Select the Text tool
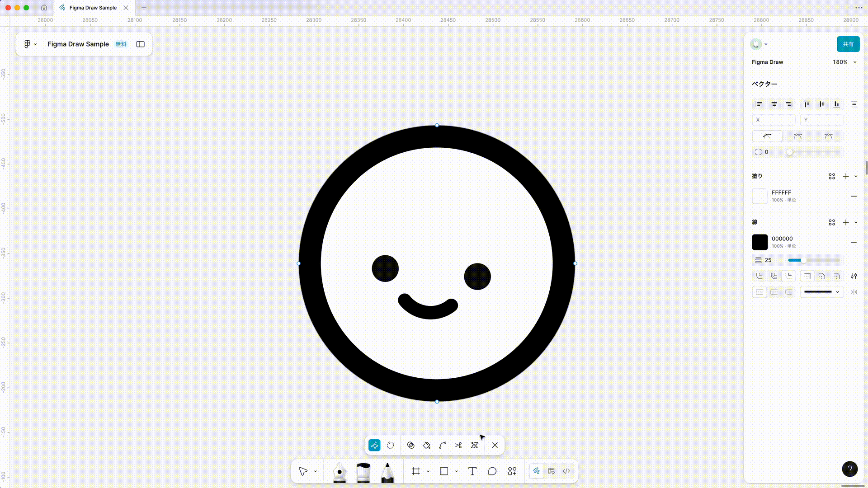868x488 pixels. pos(472,471)
